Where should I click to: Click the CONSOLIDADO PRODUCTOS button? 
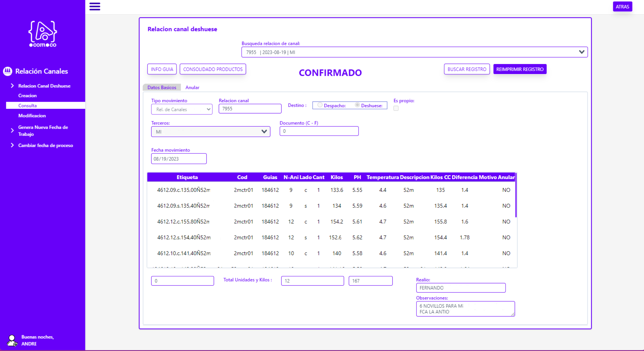[x=213, y=69]
